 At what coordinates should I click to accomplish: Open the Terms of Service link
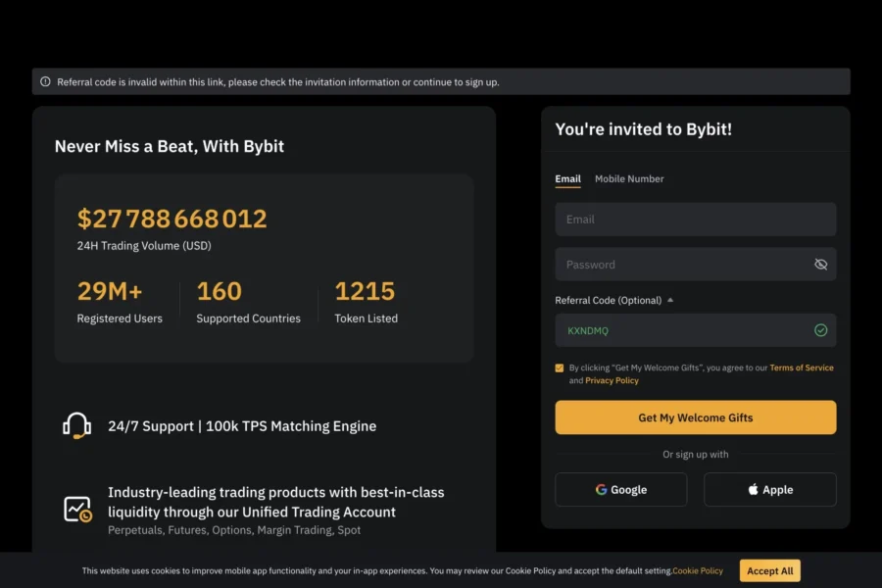[x=802, y=368]
